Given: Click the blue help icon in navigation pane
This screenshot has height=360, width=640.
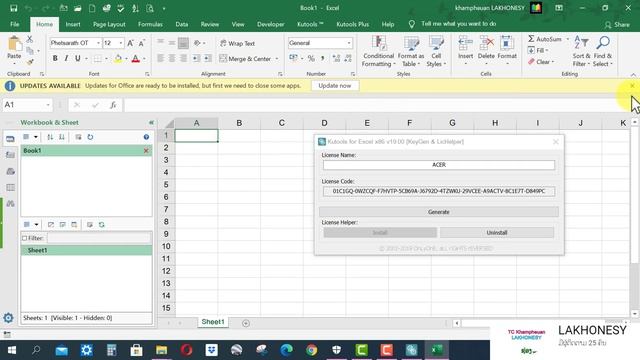Looking at the screenshot, I should pos(146,137).
